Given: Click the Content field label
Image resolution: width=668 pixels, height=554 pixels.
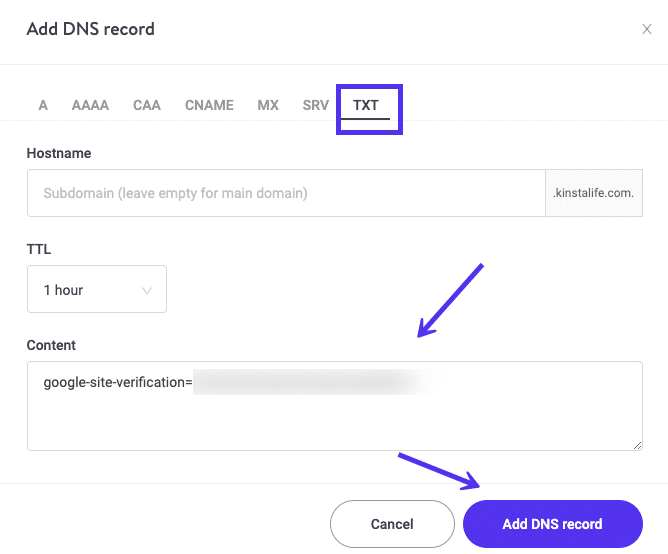Looking at the screenshot, I should point(51,345).
